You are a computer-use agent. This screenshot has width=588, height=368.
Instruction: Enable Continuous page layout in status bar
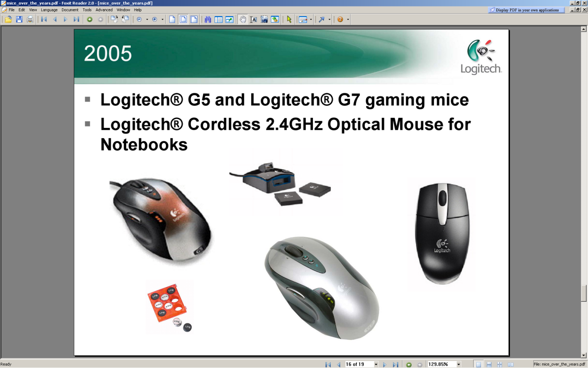pos(489,364)
